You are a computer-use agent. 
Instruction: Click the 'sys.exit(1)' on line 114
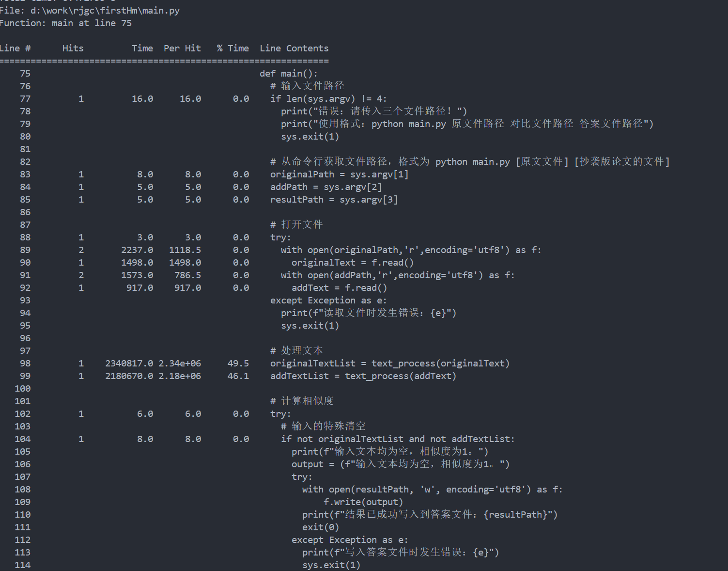click(331, 565)
